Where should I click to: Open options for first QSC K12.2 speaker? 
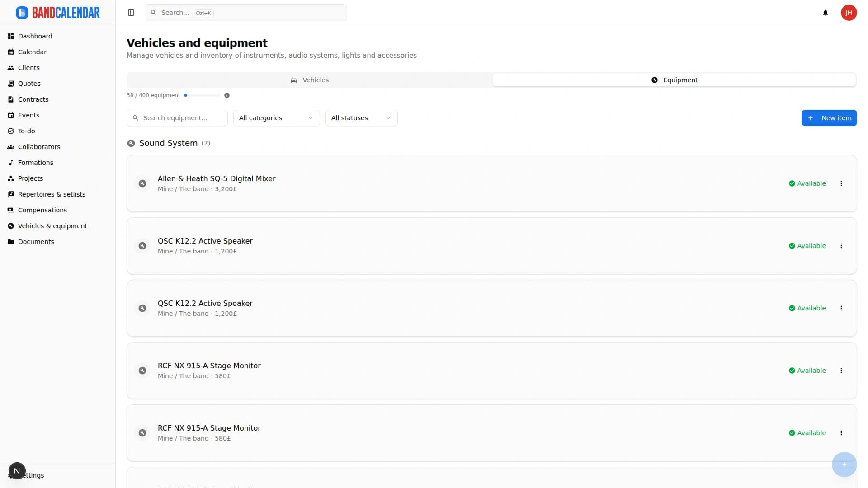click(x=841, y=246)
